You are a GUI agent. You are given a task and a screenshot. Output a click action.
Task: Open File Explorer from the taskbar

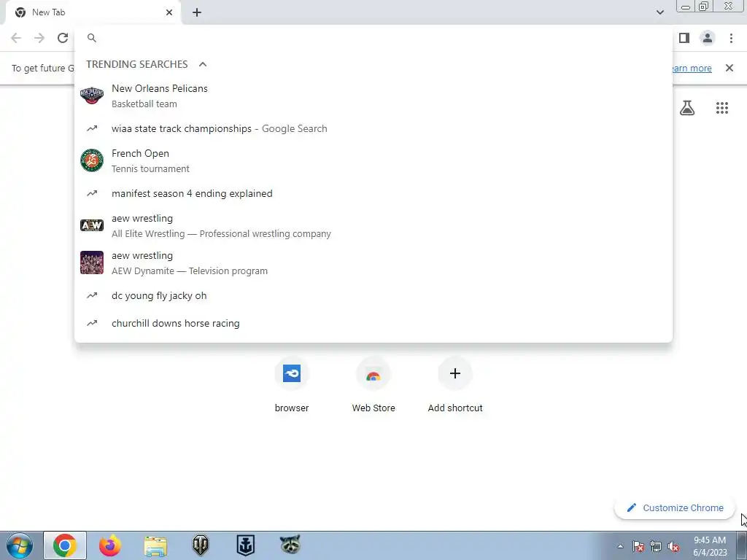(155, 545)
